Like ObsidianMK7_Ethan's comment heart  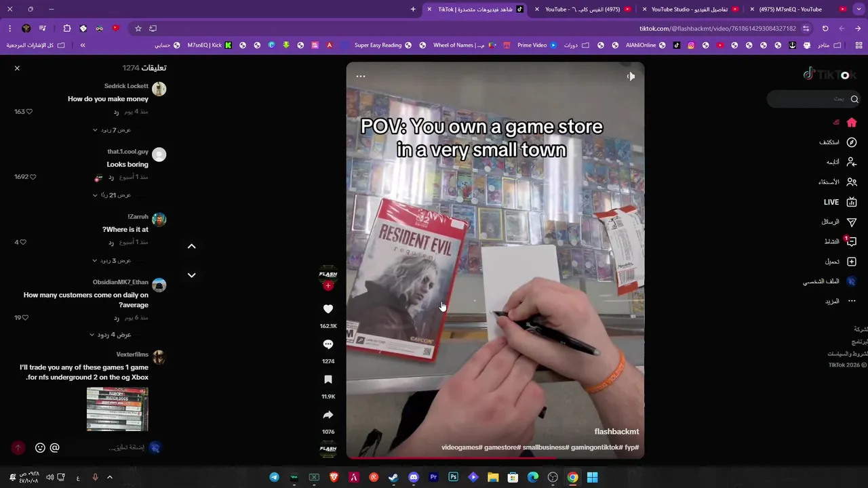tap(25, 317)
